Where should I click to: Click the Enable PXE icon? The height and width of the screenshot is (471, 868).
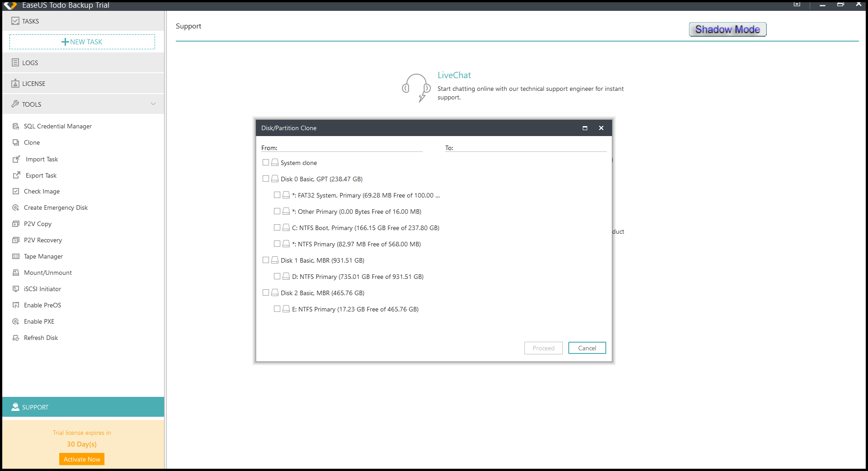16,321
